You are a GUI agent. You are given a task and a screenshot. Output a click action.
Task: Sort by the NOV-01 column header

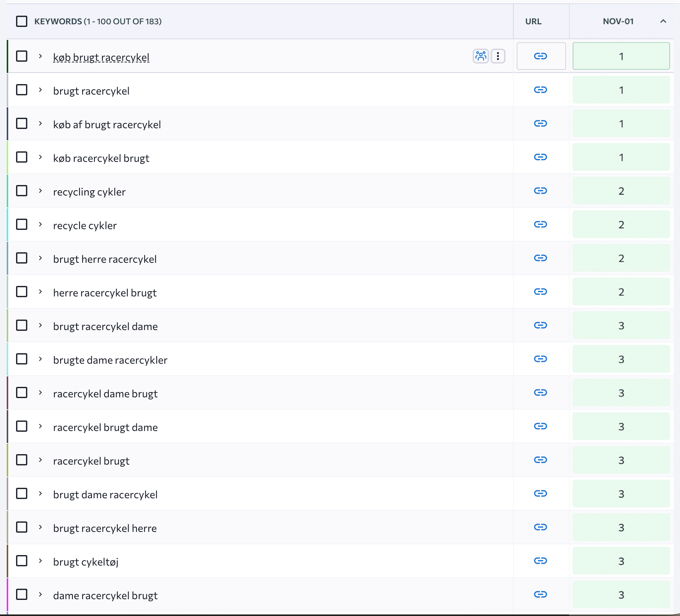618,21
